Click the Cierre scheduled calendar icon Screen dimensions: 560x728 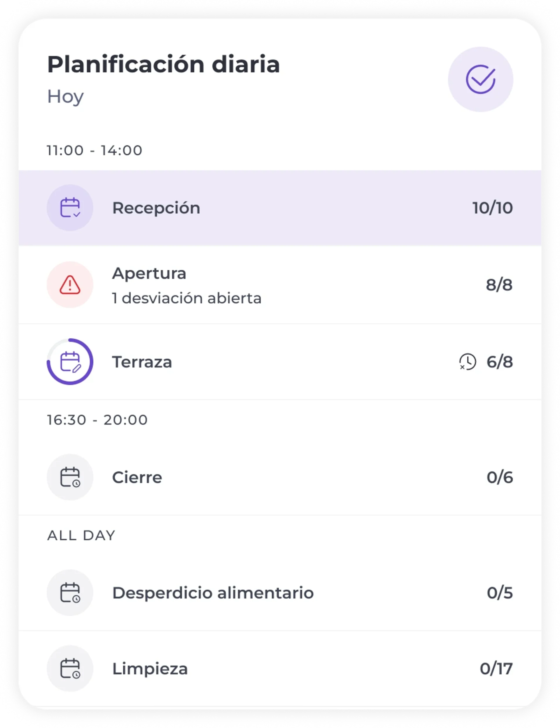pyautogui.click(x=70, y=477)
